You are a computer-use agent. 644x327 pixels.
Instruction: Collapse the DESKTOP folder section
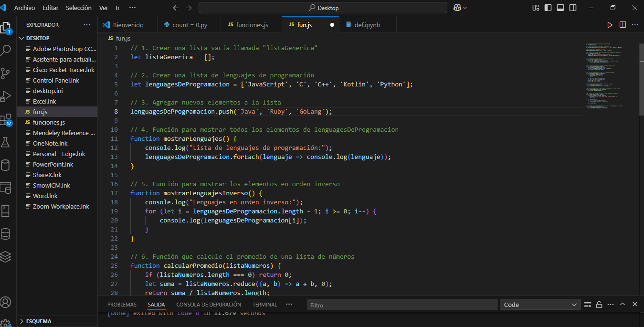(57, 38)
